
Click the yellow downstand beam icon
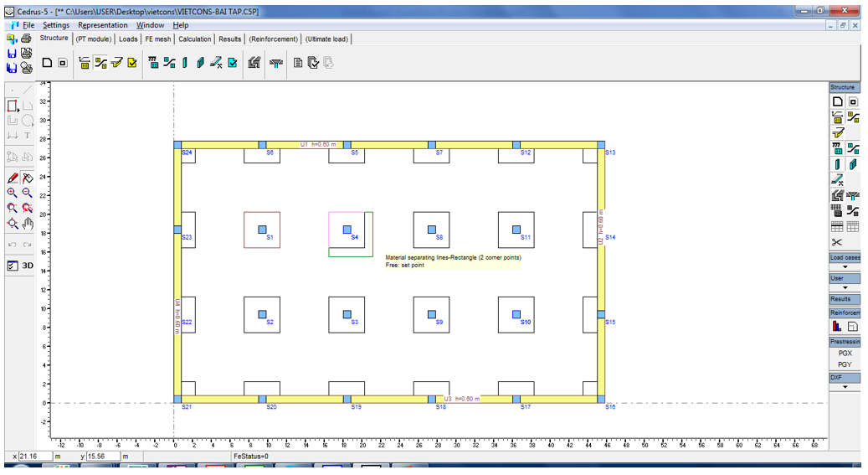click(x=116, y=63)
